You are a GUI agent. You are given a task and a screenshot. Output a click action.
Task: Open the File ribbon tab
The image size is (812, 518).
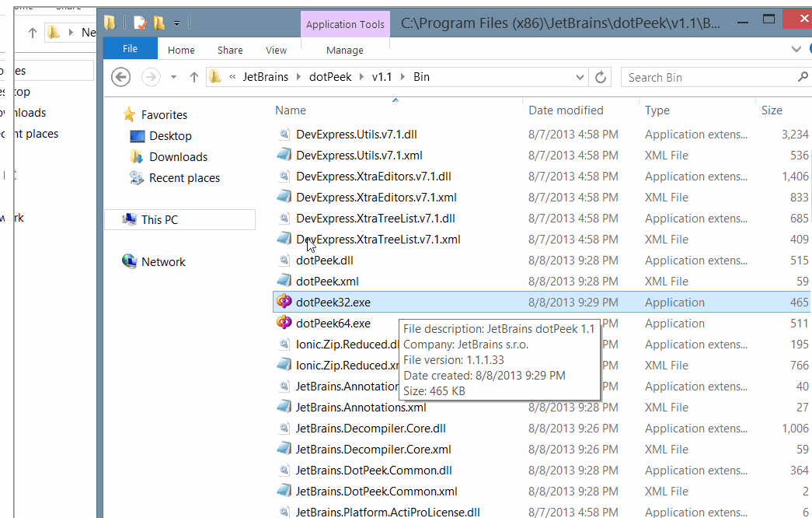pos(130,48)
